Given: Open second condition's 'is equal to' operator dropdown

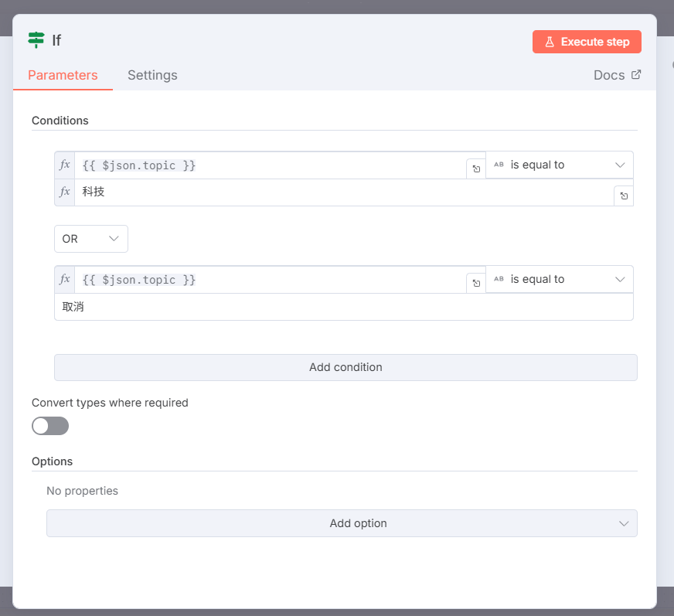Looking at the screenshot, I should 560,279.
